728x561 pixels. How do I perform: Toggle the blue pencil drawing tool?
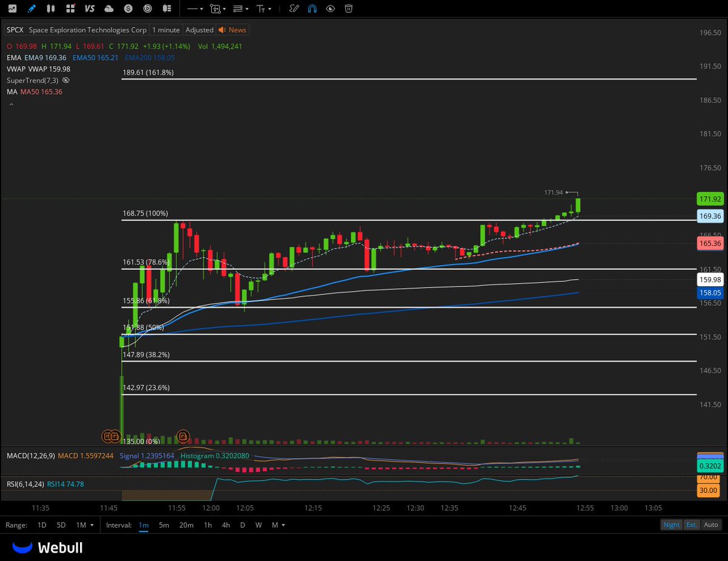[x=32, y=8]
